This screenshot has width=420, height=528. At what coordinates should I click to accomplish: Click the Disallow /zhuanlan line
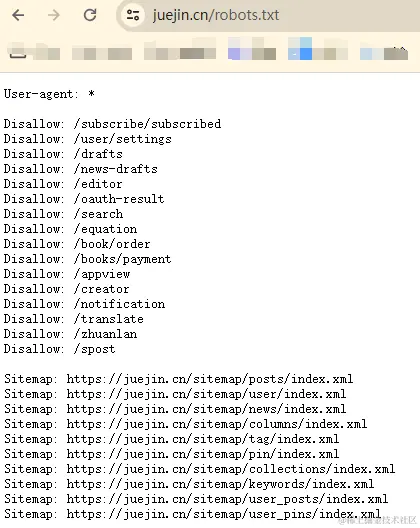(x=70, y=334)
